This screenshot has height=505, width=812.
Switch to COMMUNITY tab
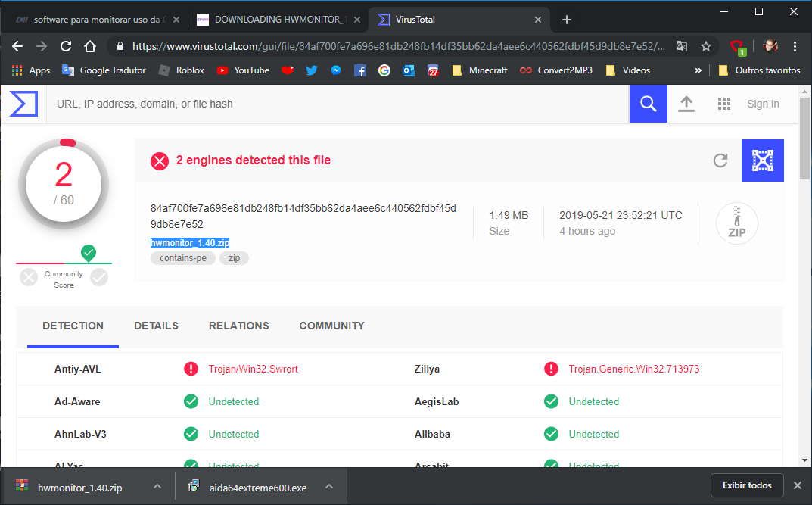(332, 326)
